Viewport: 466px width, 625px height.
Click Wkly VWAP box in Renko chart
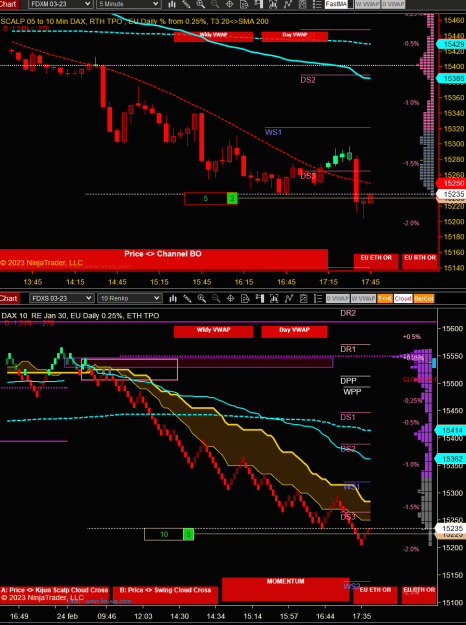[x=213, y=332]
